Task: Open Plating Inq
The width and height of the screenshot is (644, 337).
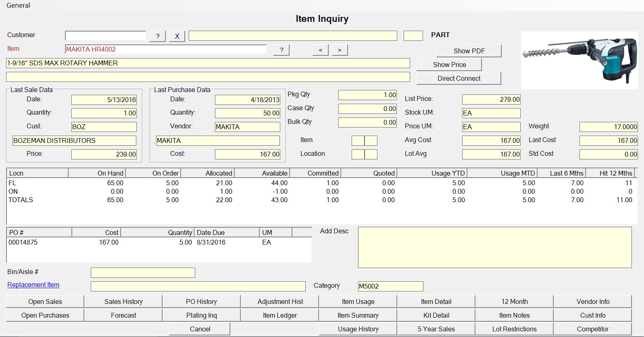Action: click(x=201, y=315)
